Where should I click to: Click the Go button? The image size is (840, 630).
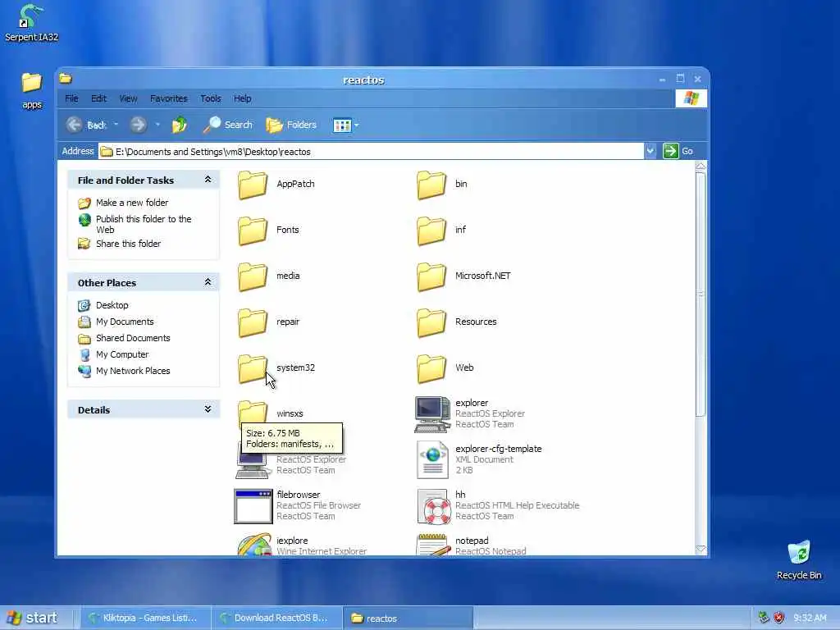click(x=678, y=151)
